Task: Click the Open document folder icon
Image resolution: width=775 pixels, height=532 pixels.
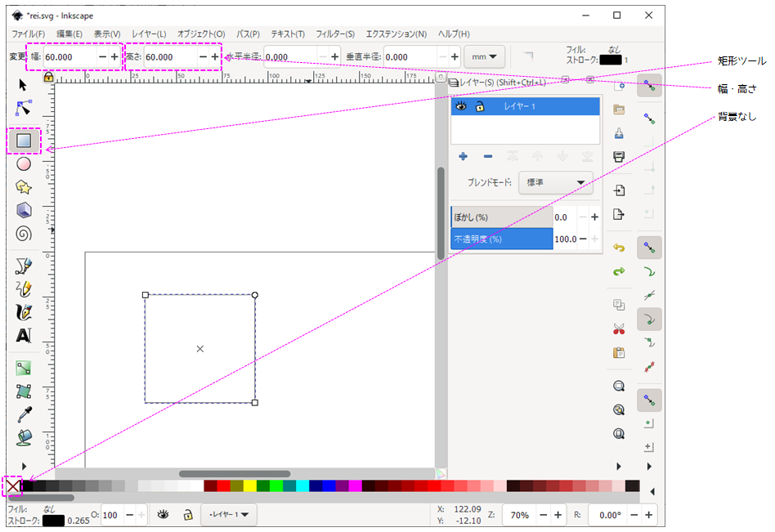Action: click(x=619, y=110)
